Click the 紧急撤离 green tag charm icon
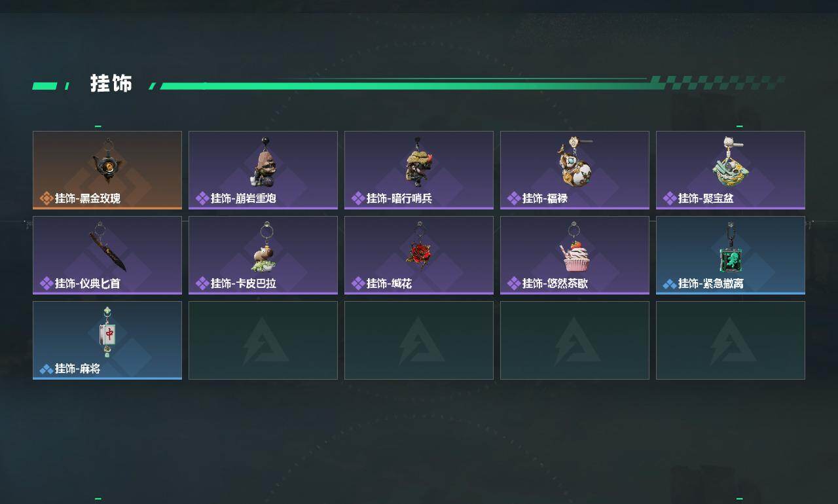Viewport: 838px width, 504px height. pos(730,247)
